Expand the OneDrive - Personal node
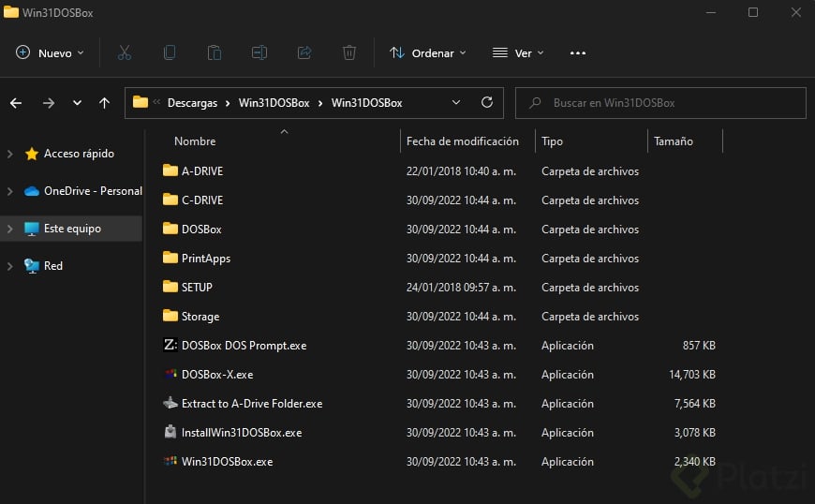This screenshot has height=504, width=815. point(10,191)
